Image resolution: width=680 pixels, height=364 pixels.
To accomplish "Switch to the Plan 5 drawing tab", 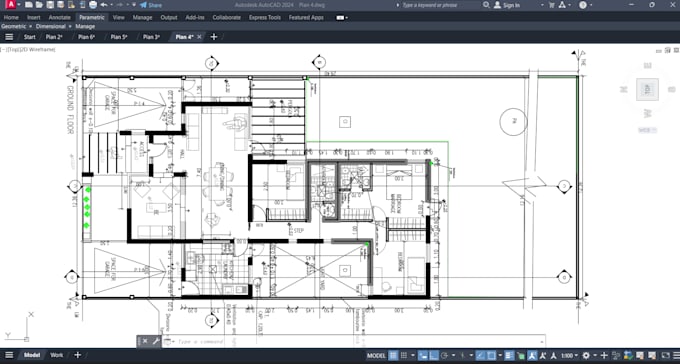I will [x=118, y=37].
